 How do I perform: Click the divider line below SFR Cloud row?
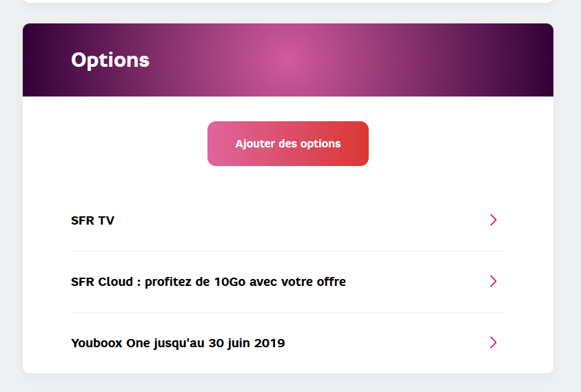[x=288, y=312]
